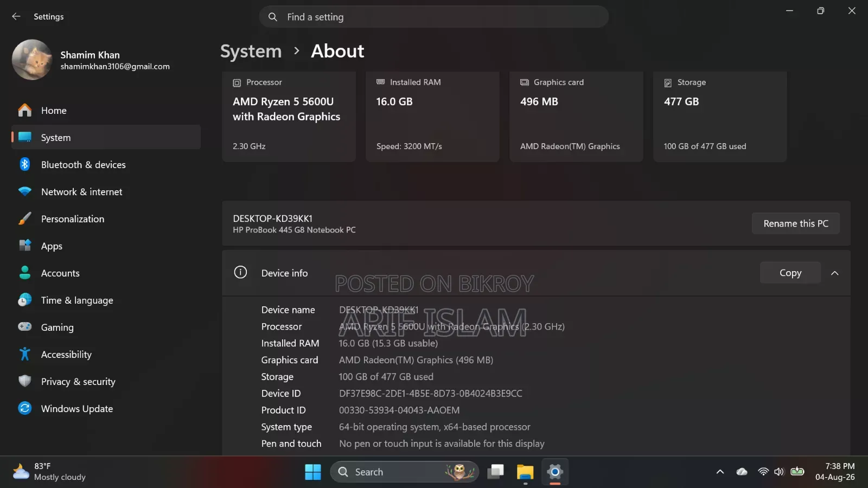Open the Windows Start menu
Screen dimensions: 868x488
coord(313,472)
